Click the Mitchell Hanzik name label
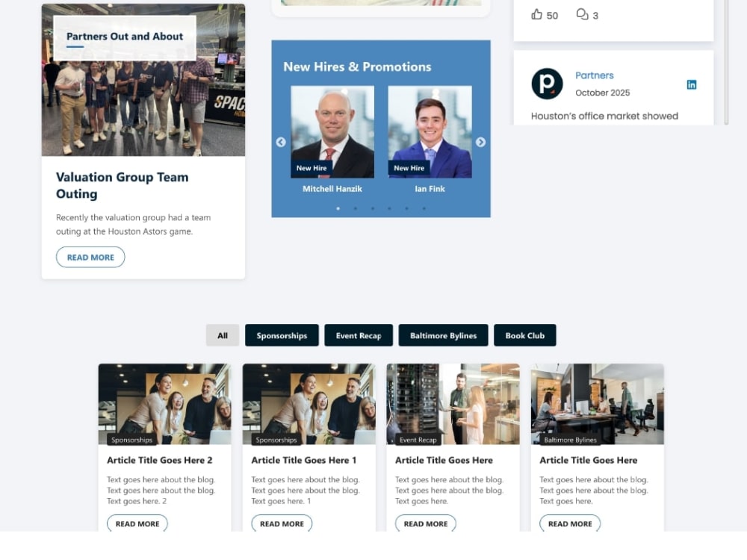 tap(332, 189)
